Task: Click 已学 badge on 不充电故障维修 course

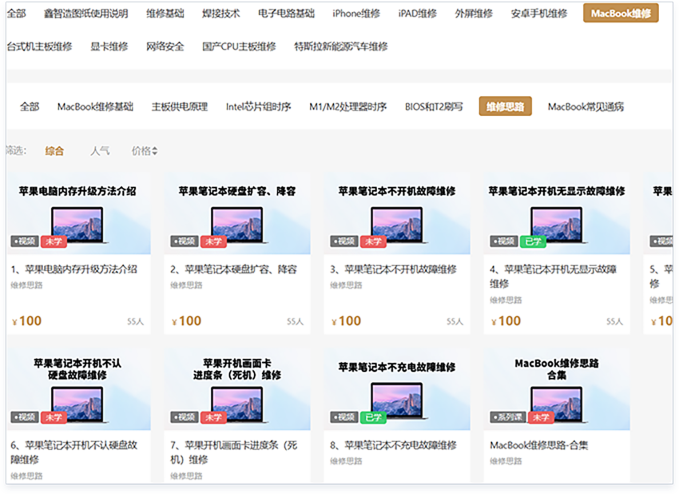Action: click(x=373, y=417)
